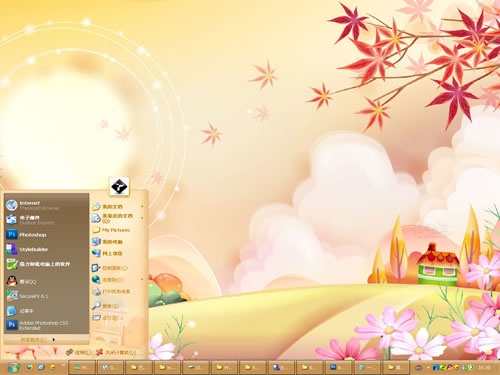Click the yellow-orange quick launch icon
500x375 pixels.
point(52,367)
